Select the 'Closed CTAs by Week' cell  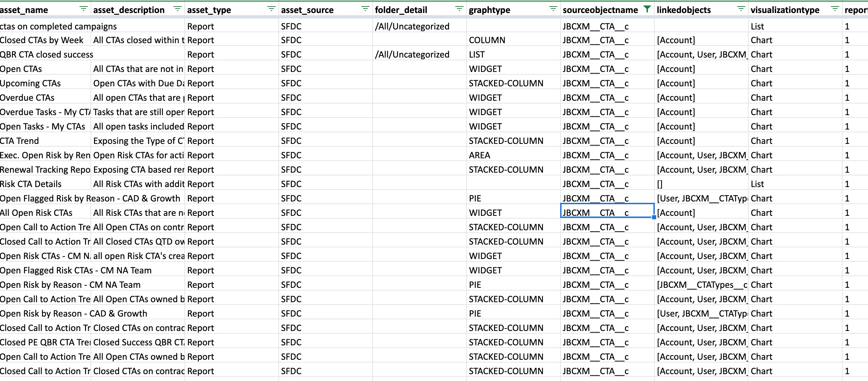click(x=42, y=40)
